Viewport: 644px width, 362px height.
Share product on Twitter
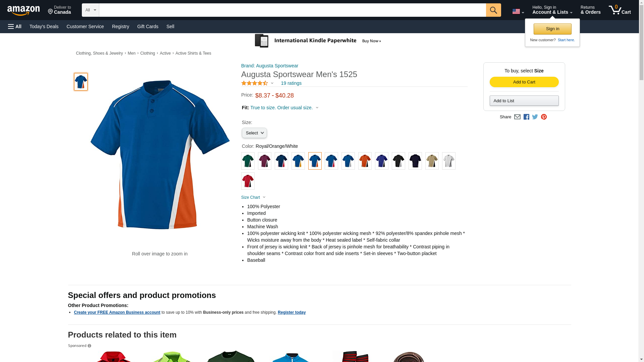pos(535,117)
